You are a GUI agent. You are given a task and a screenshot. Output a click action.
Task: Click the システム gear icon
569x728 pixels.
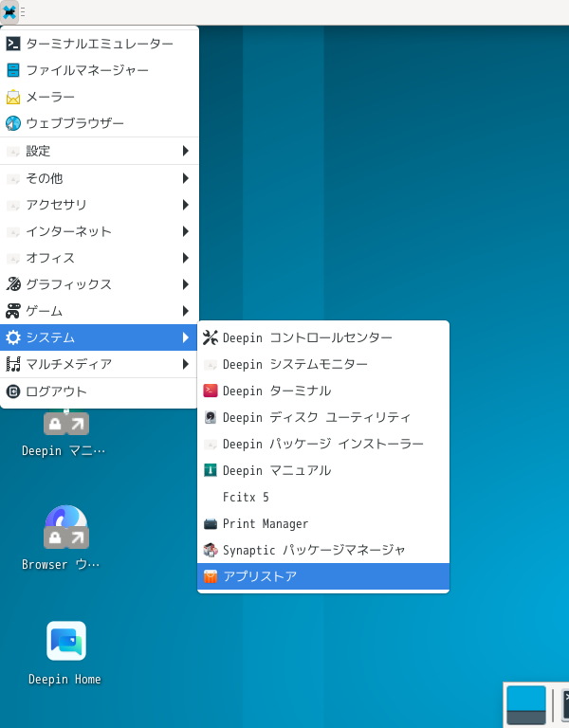click(x=13, y=337)
